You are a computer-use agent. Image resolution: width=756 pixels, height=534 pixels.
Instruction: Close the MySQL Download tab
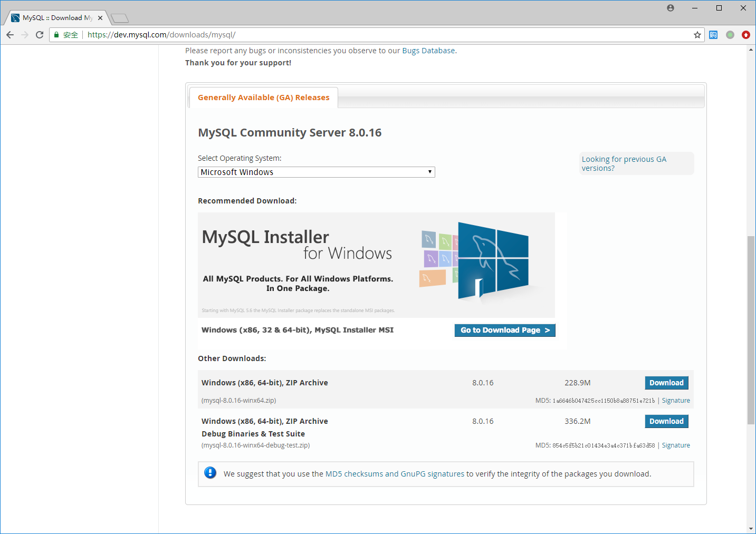click(100, 18)
